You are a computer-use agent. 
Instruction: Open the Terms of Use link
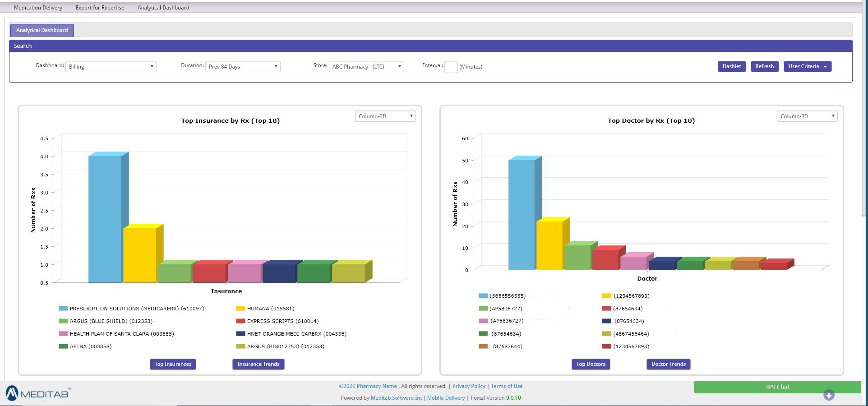point(507,386)
